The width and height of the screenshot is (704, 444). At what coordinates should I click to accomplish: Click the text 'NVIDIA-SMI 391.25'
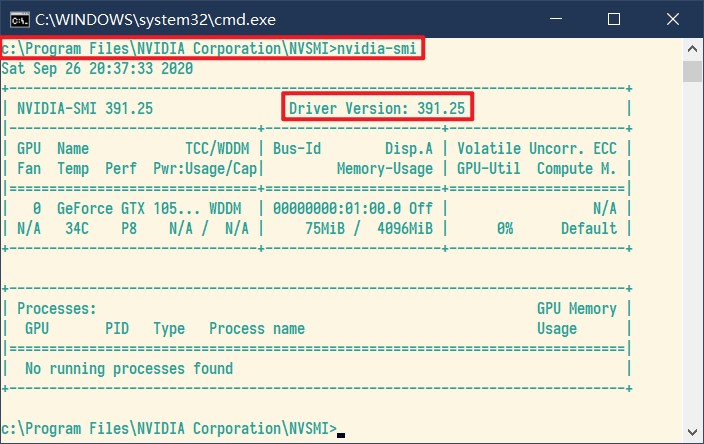coord(85,108)
